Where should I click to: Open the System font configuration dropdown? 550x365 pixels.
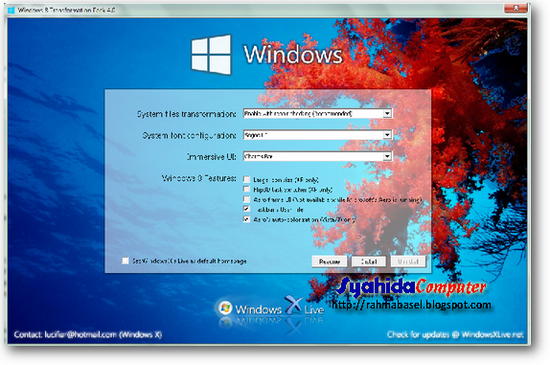tap(317, 135)
